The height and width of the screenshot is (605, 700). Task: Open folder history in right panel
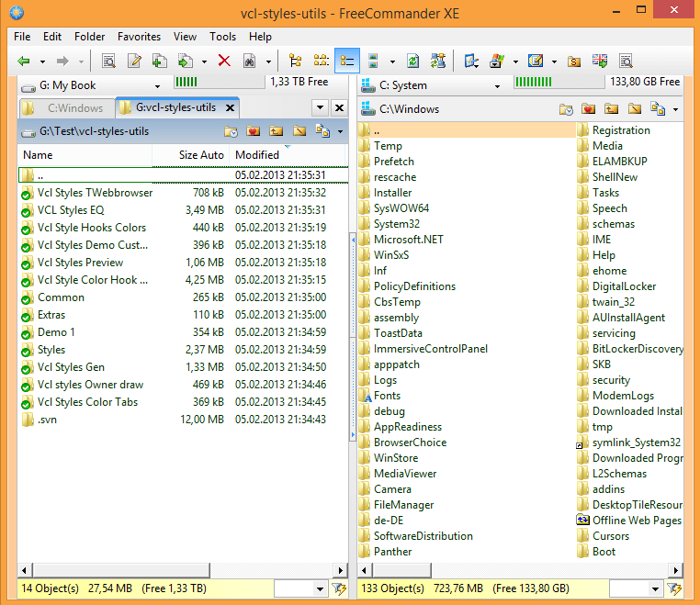pos(566,109)
